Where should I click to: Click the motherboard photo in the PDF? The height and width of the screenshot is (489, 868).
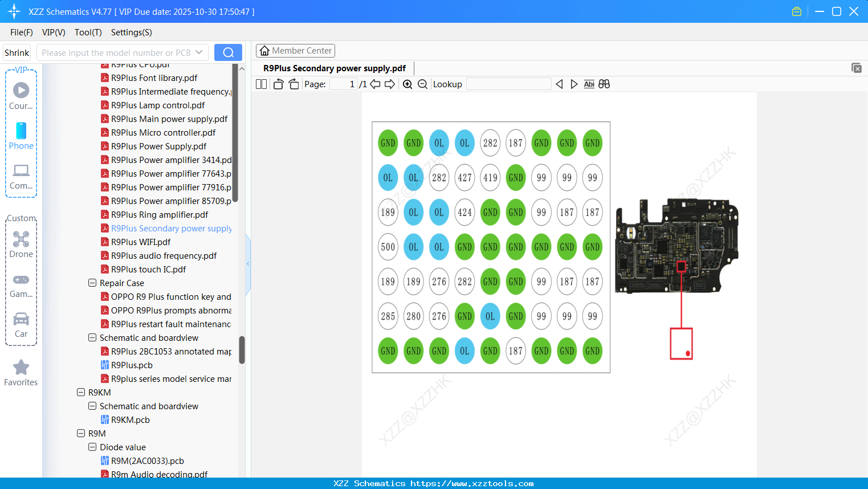coord(677,246)
